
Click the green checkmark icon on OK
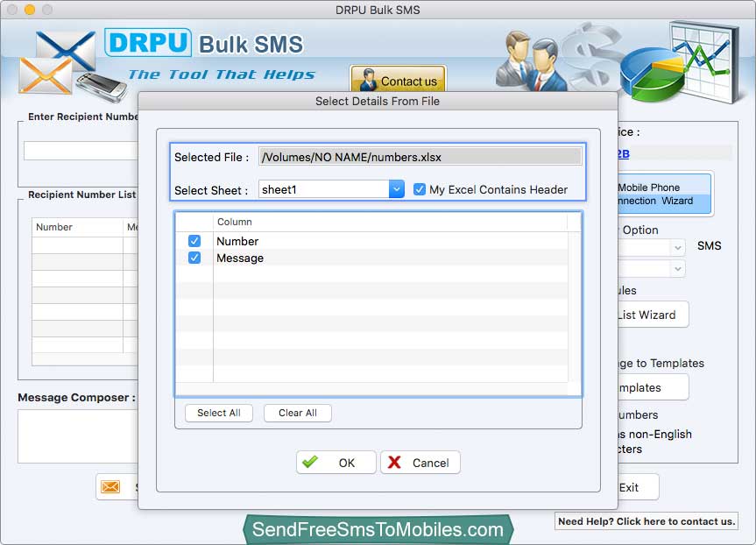pyautogui.click(x=310, y=462)
